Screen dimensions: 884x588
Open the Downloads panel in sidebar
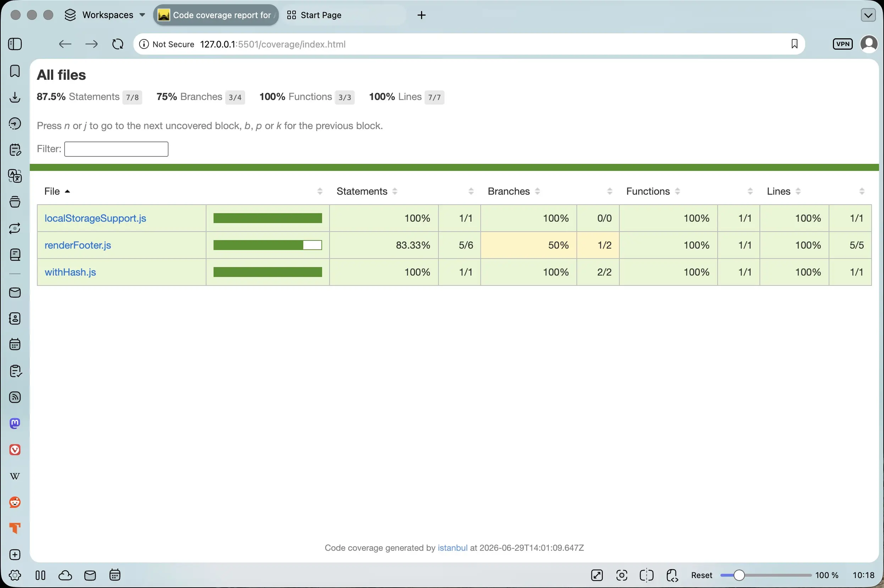(15, 98)
